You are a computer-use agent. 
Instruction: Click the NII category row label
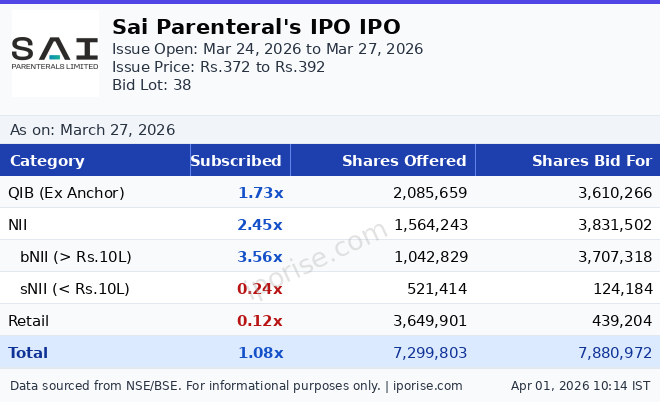(x=20, y=225)
